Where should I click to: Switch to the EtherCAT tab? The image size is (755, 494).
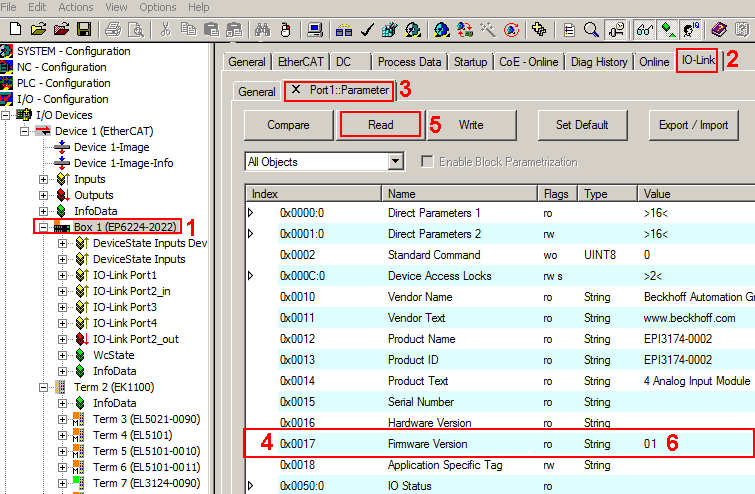tap(300, 62)
